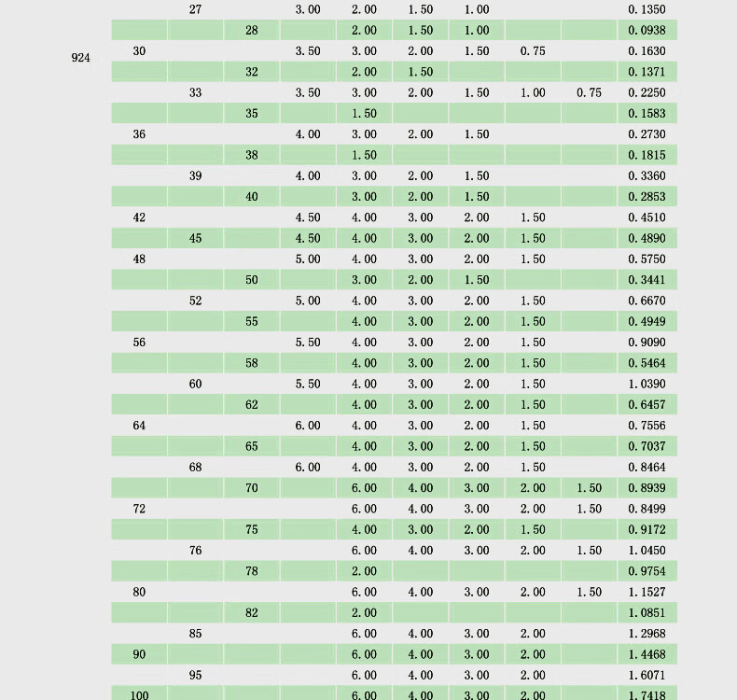
Task: Click the diameter 76 cell
Action: tap(195, 551)
